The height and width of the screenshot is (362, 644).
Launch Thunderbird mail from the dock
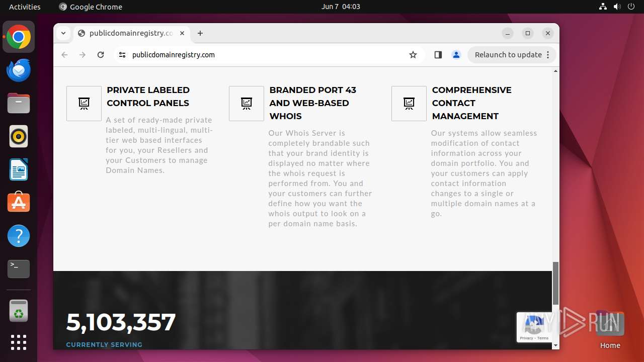coord(19,70)
